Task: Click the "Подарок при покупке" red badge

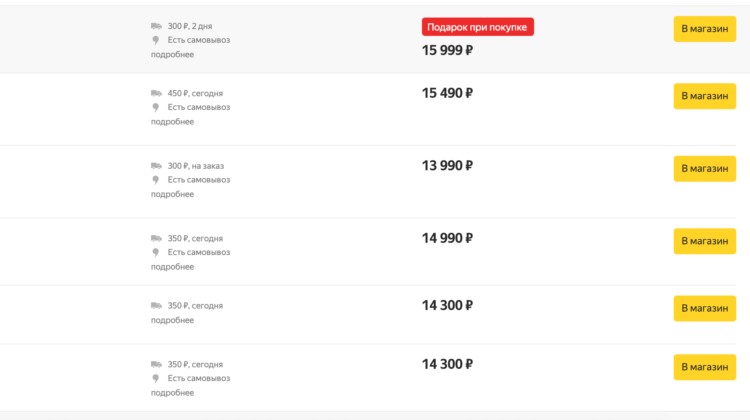Action: [477, 27]
